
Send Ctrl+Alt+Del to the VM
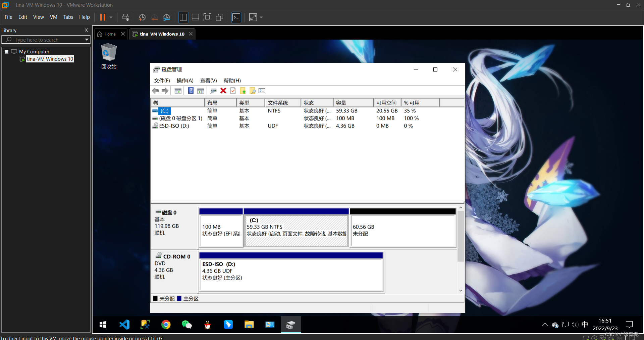click(126, 17)
